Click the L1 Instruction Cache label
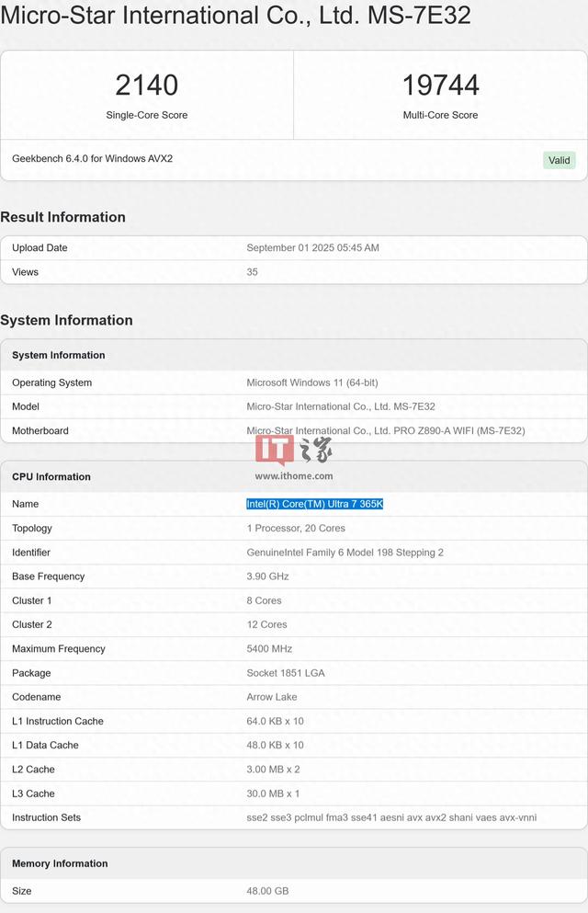Viewport: 588px width, 913px height. pos(58,722)
